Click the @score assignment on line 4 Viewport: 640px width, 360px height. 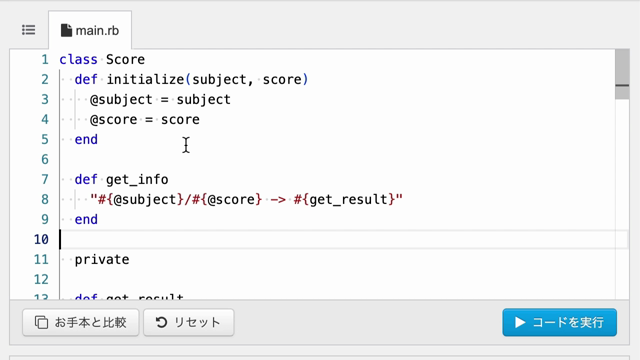point(145,120)
